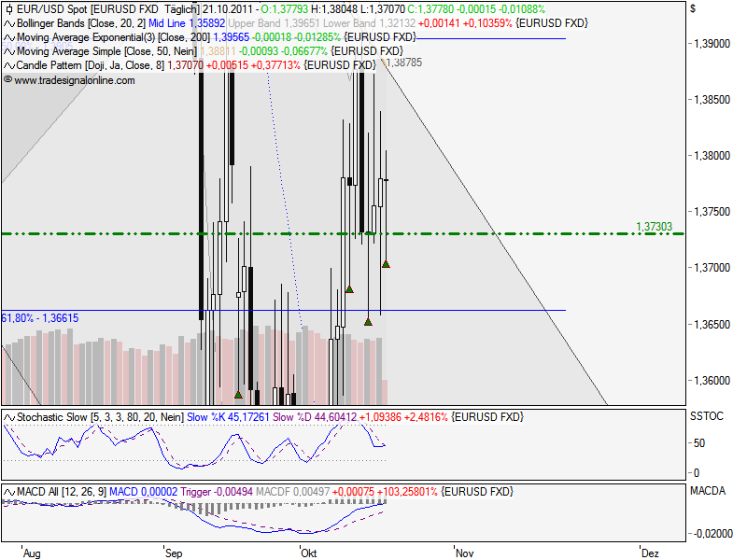The image size is (747, 560).
Task: Select the SSTOC axis label
Action: click(x=704, y=415)
